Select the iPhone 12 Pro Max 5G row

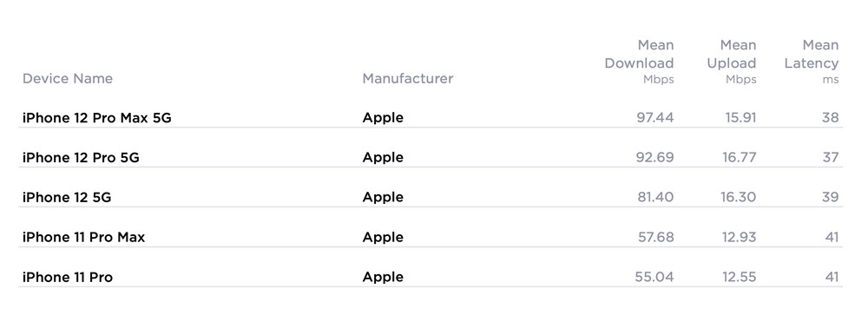[x=431, y=117]
